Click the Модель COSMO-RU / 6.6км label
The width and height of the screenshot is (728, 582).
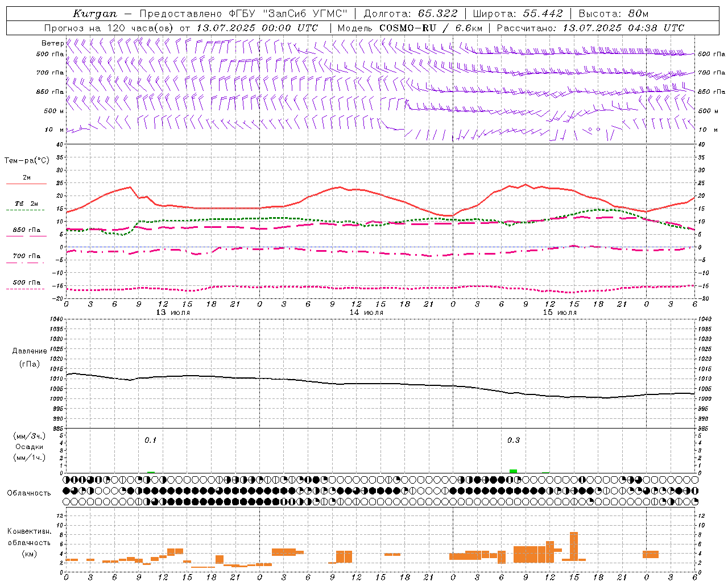click(409, 28)
